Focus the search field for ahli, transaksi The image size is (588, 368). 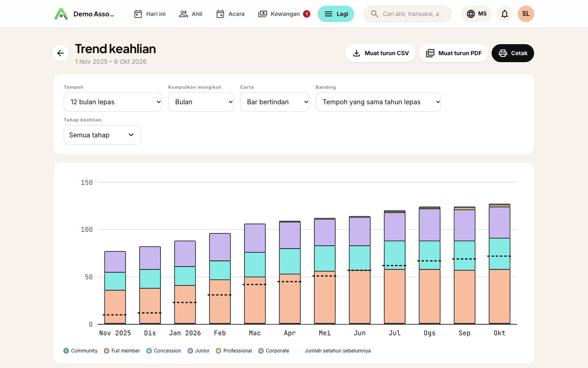[408, 14]
